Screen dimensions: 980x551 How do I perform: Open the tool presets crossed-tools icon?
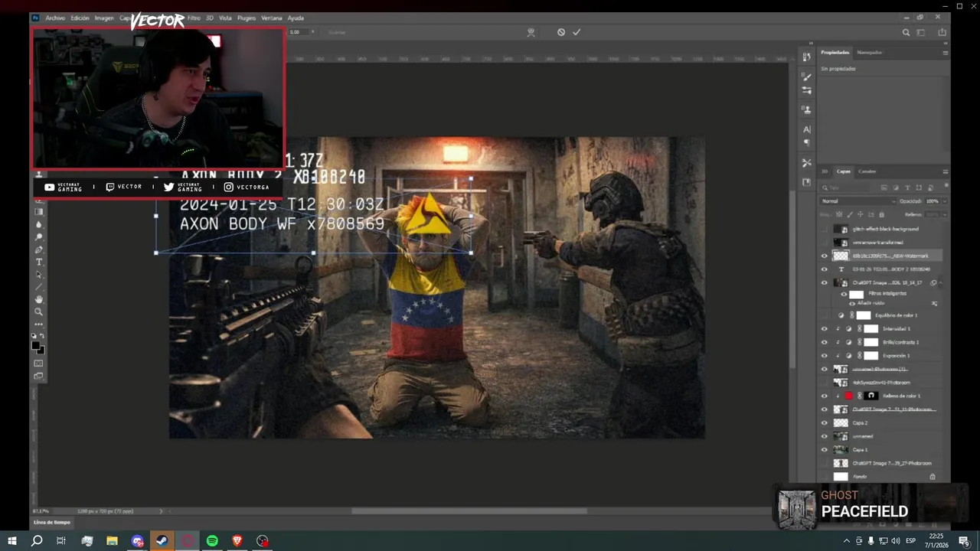point(806,162)
